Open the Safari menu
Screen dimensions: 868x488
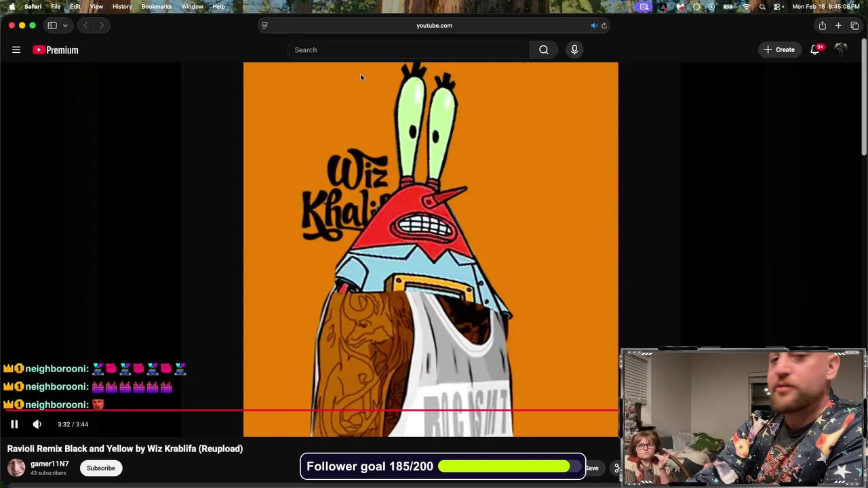point(33,7)
